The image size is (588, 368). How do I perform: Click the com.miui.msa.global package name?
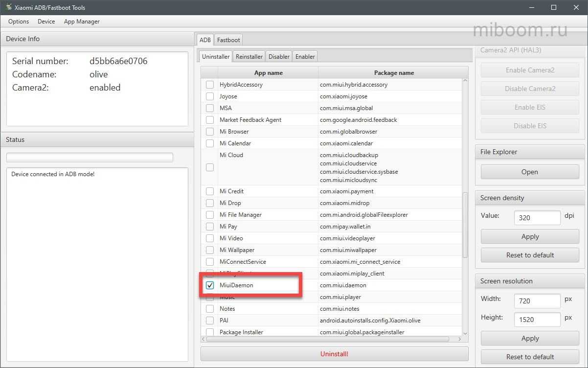coord(346,108)
